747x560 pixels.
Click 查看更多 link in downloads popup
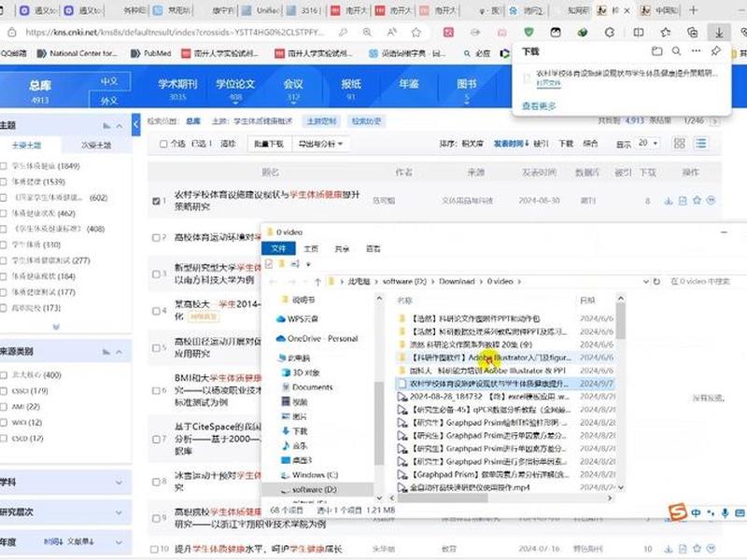(539, 105)
